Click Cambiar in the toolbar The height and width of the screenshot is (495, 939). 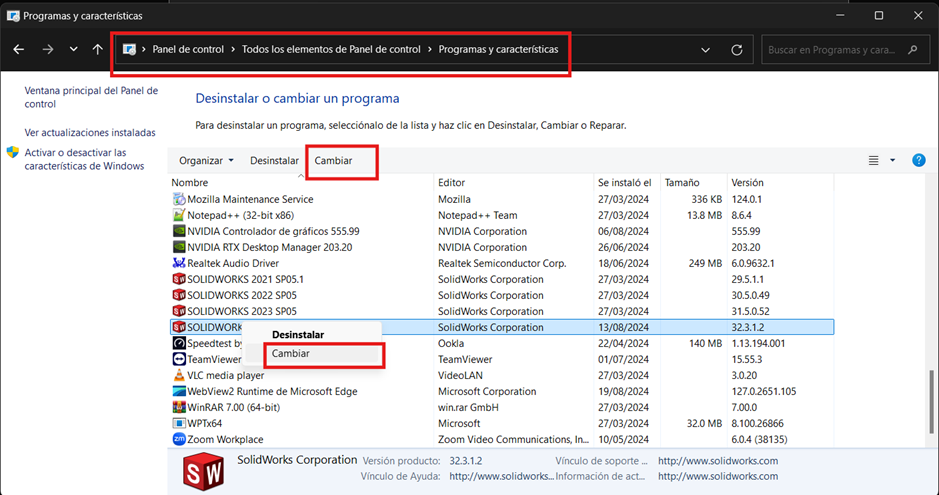[334, 160]
